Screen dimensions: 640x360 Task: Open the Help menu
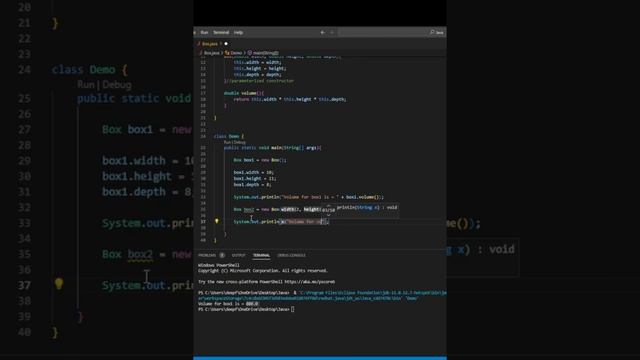coord(238,32)
